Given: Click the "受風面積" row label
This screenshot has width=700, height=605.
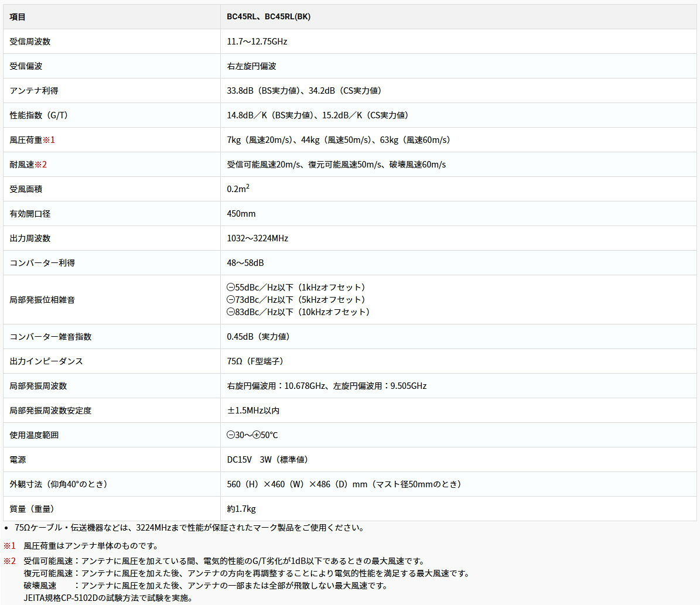Looking at the screenshot, I should click(x=26, y=189).
